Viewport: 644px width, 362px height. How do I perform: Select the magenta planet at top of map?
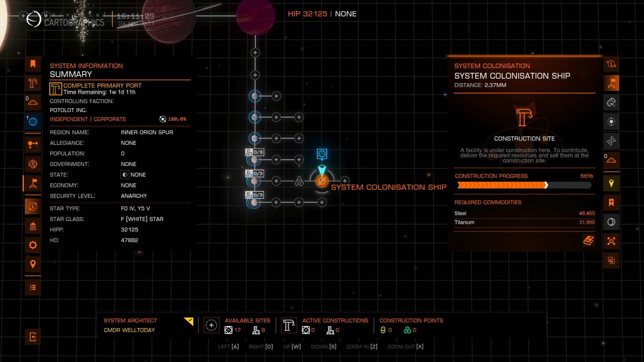[x=255, y=16]
